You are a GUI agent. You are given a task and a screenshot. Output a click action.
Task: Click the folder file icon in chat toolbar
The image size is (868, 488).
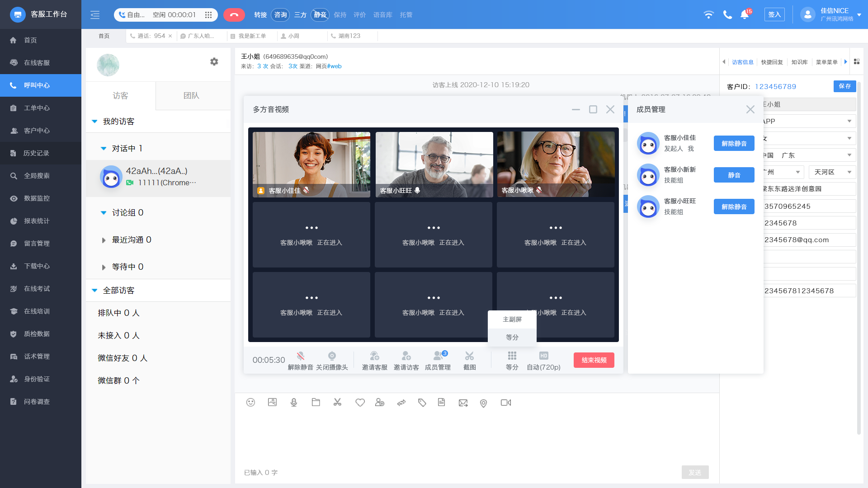316,402
